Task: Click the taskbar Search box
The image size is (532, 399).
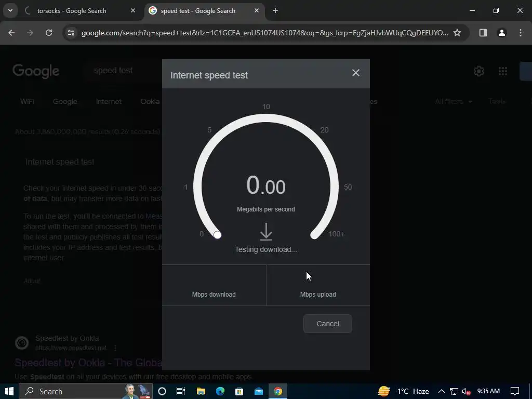Action: [x=86, y=391]
